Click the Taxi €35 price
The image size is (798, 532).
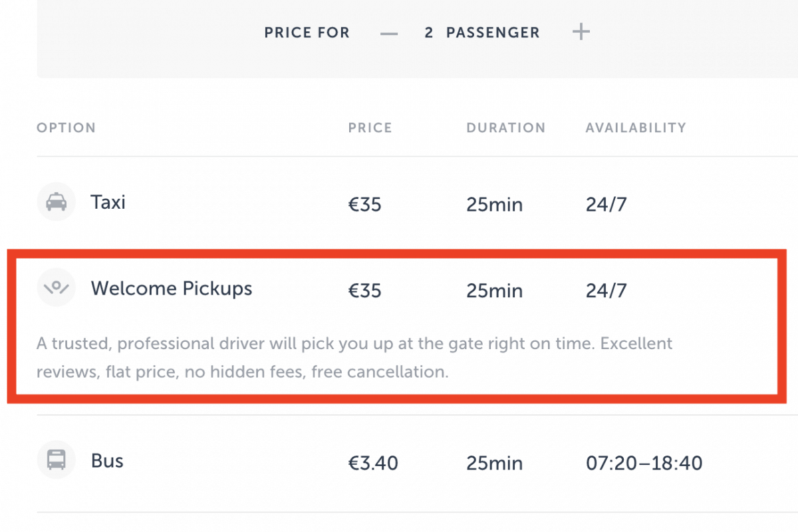tap(364, 204)
